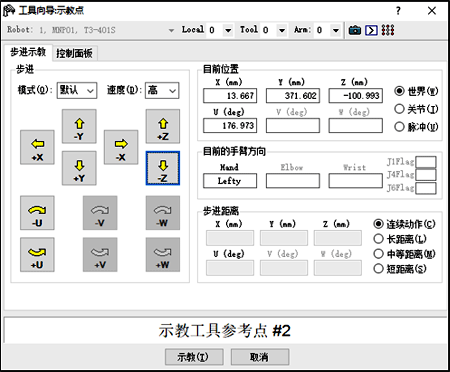Click the Wrist orientation field
The width and height of the screenshot is (450, 372).
pyautogui.click(x=356, y=181)
